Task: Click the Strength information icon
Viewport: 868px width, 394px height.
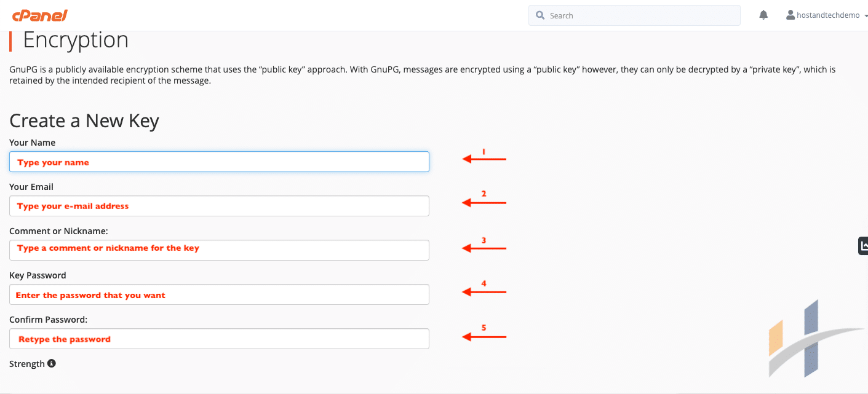Action: [x=51, y=363]
